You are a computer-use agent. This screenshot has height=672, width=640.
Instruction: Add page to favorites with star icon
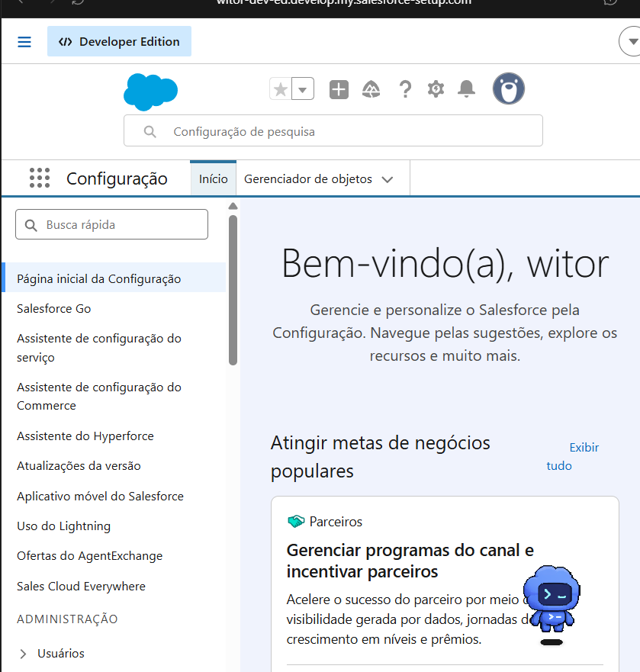[x=281, y=89]
